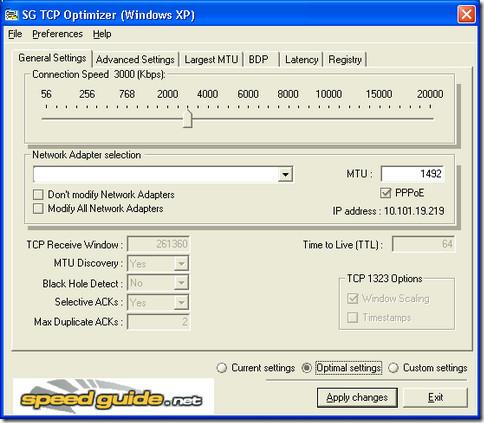The height and width of the screenshot is (423, 484).
Task: Click the Exit button
Action: (435, 397)
